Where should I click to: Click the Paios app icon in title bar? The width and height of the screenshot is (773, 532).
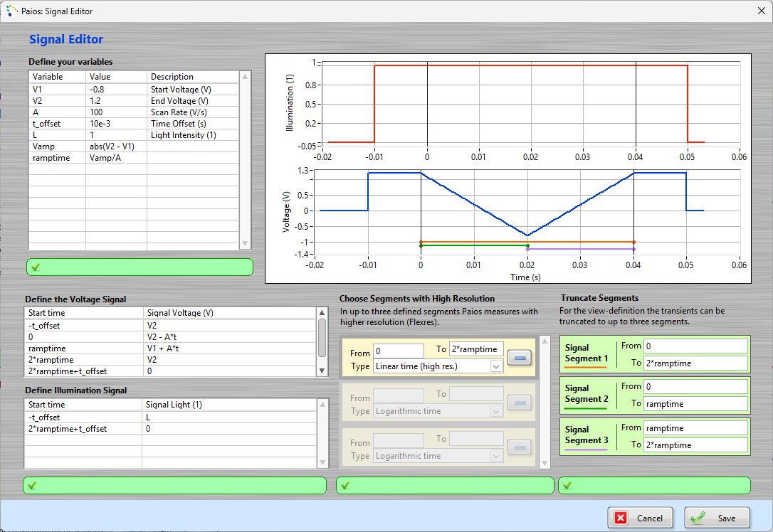tap(11, 11)
